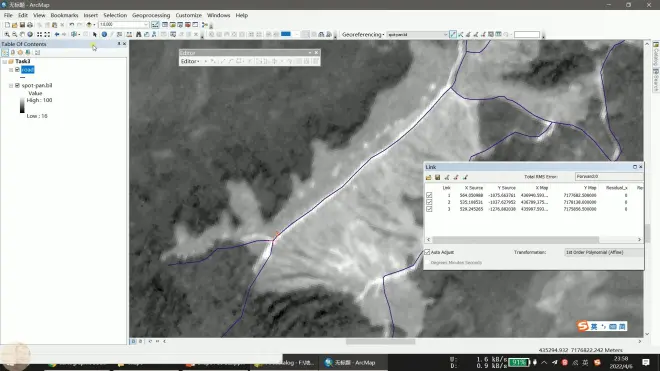The image size is (660, 371).
Task: Click the Open map document icon
Action: pyautogui.click(x=15, y=25)
